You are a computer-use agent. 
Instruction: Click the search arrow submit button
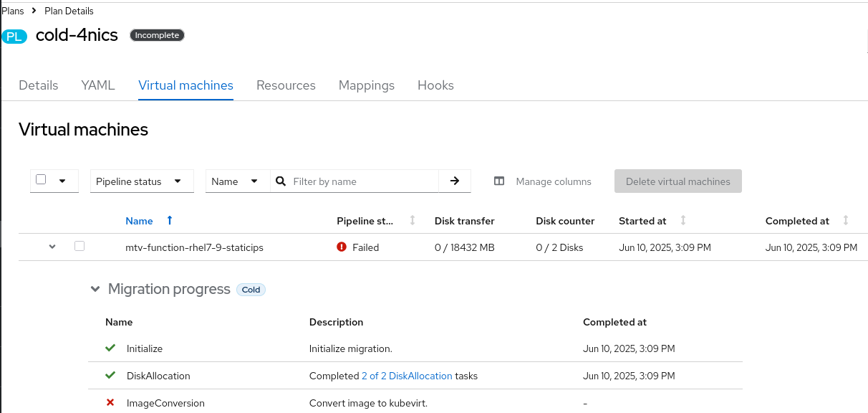pos(454,181)
